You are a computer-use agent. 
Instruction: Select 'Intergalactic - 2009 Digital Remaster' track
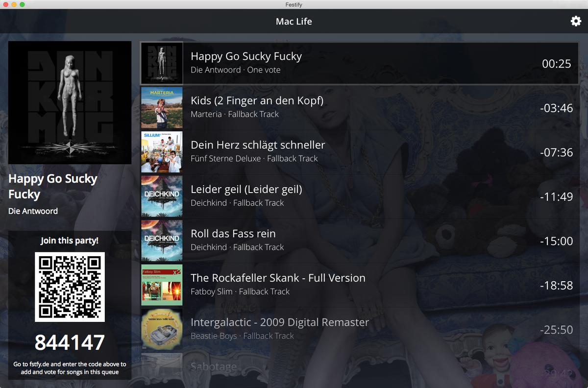tap(280, 322)
